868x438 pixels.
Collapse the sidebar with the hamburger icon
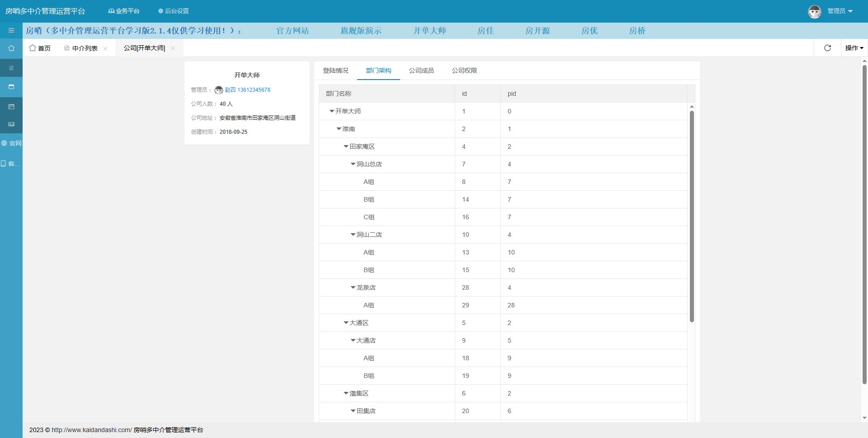click(x=11, y=30)
